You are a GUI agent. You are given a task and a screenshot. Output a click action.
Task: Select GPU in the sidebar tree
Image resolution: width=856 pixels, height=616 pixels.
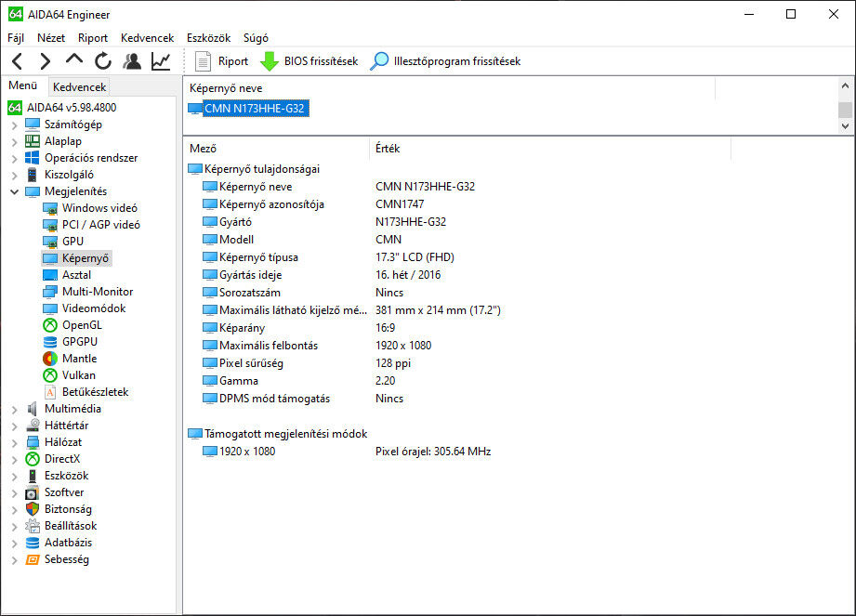[x=72, y=242]
